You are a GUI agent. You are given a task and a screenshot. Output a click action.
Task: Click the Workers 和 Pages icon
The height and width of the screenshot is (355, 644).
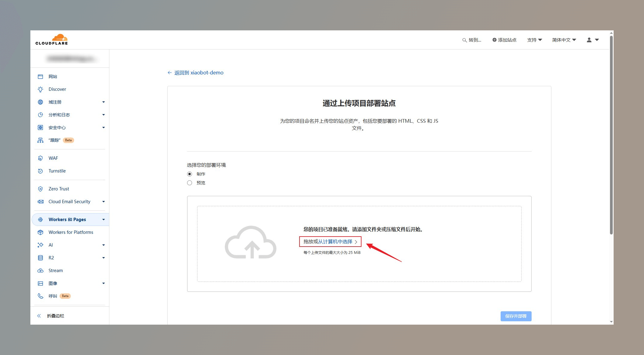(40, 220)
